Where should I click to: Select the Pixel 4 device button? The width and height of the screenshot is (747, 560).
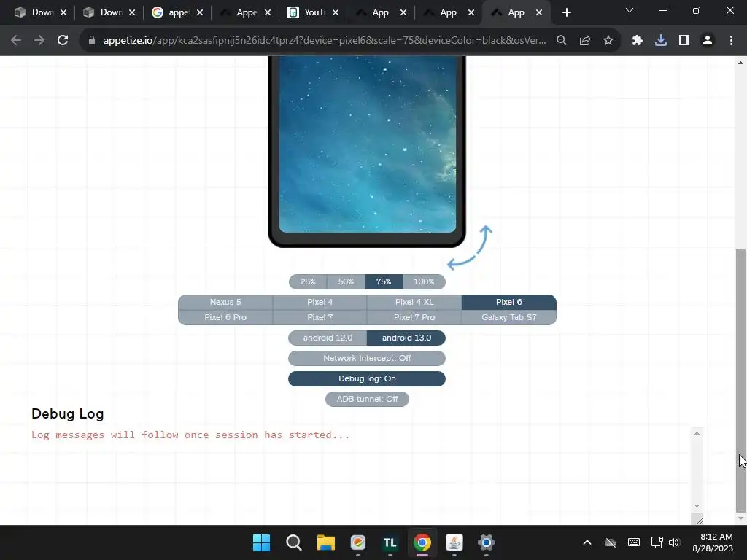click(x=320, y=302)
